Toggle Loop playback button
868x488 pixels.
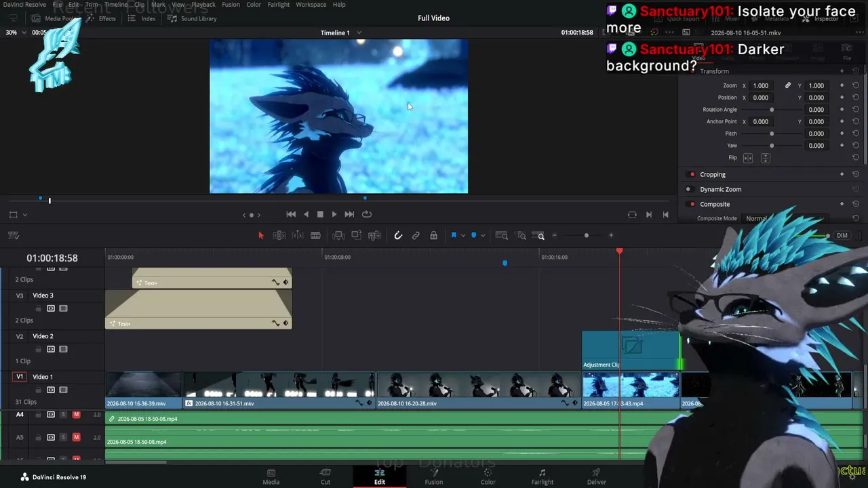(367, 214)
